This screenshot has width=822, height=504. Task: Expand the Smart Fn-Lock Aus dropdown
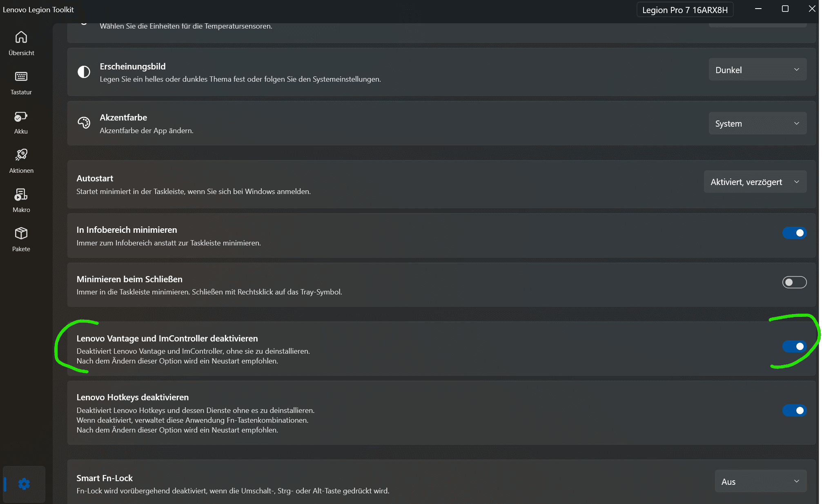point(760,482)
